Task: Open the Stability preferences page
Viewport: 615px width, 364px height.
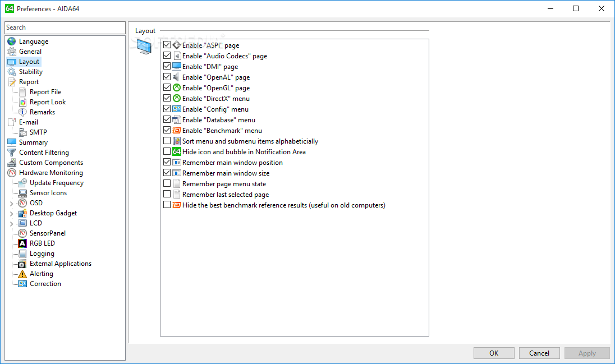Action: click(31, 72)
